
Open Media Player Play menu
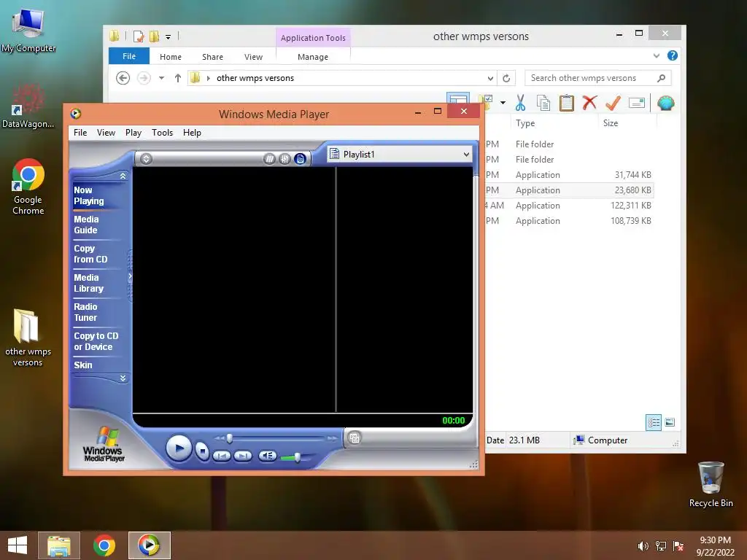coord(133,133)
